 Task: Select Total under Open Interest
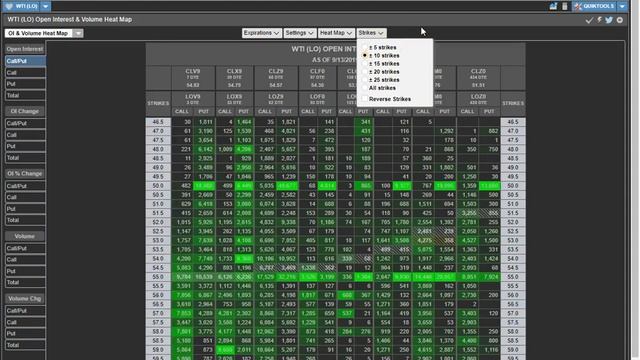25,96
